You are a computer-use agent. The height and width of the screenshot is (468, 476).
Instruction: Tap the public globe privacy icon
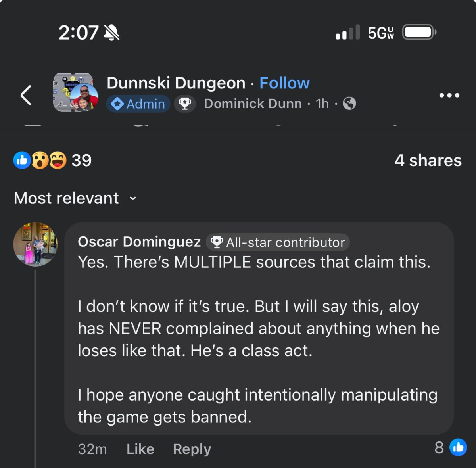[x=349, y=104]
